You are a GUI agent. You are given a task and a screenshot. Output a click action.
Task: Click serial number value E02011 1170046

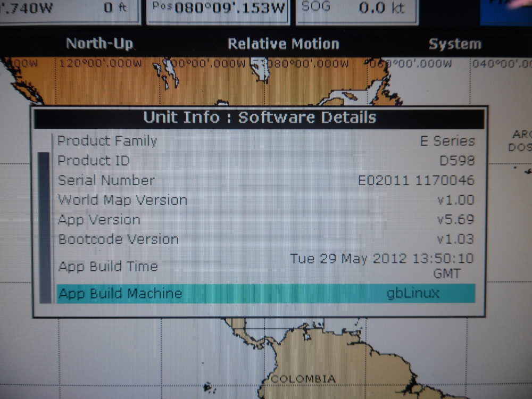coord(416,180)
